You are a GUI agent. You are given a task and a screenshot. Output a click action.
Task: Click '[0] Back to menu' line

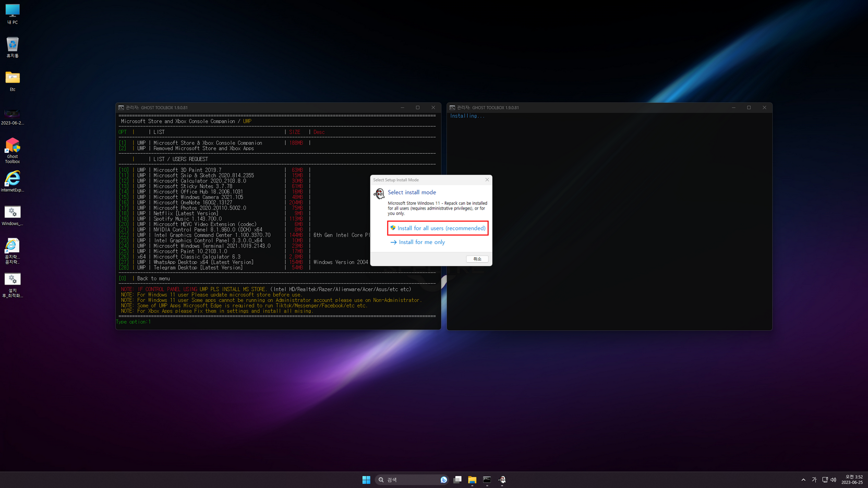click(144, 278)
